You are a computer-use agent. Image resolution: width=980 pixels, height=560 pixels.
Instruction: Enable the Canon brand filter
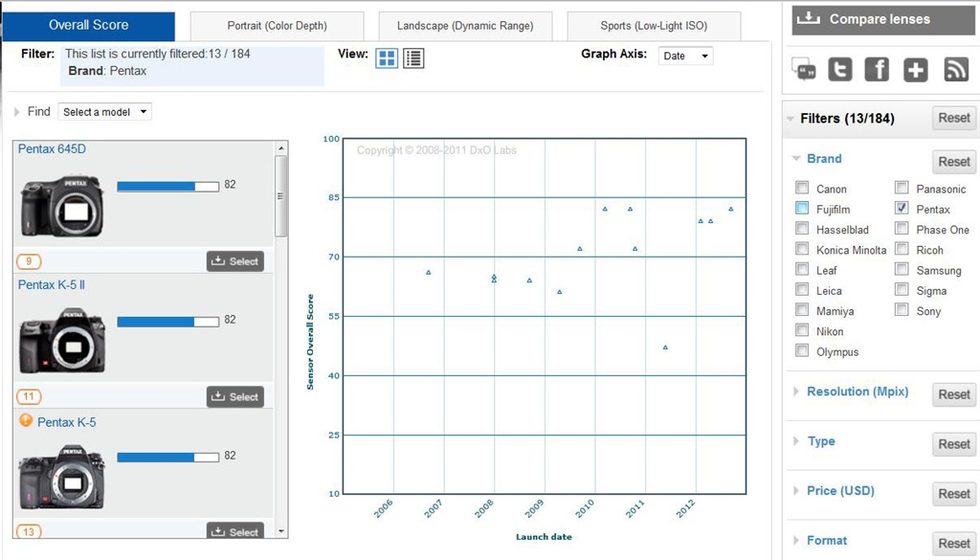click(802, 189)
